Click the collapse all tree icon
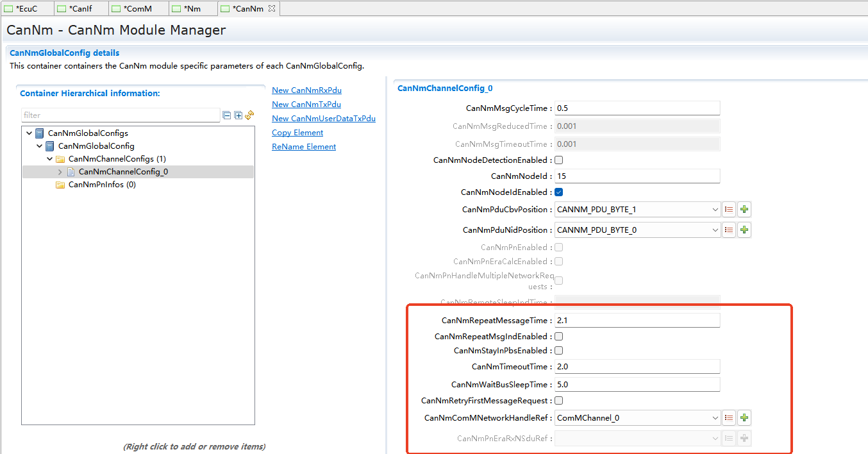 coord(226,115)
